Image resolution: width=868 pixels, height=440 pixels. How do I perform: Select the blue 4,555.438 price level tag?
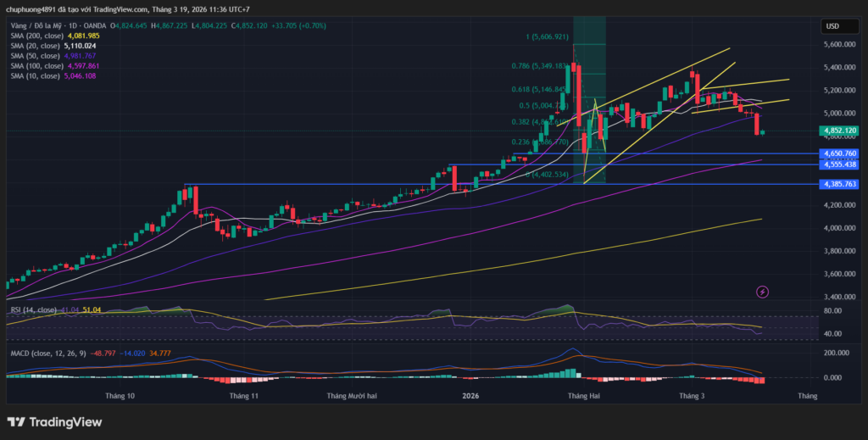point(838,164)
